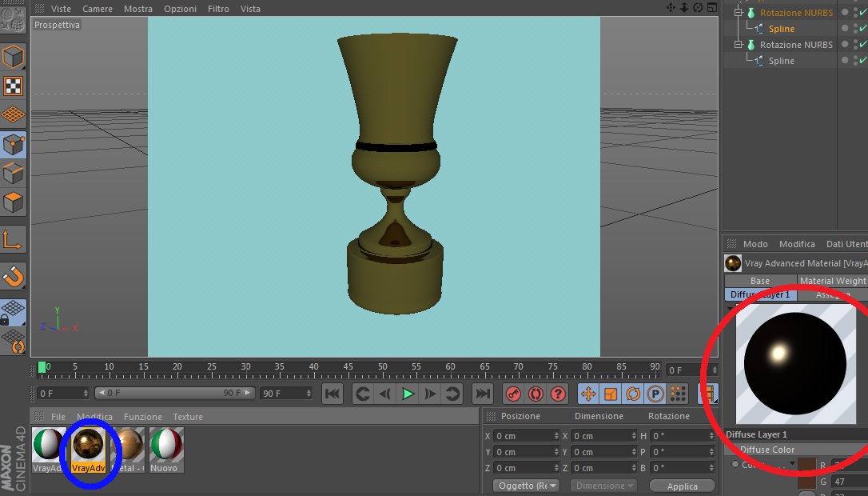The width and height of the screenshot is (868, 496).
Task: Activate the Points mode cube icon
Action: click(14, 145)
